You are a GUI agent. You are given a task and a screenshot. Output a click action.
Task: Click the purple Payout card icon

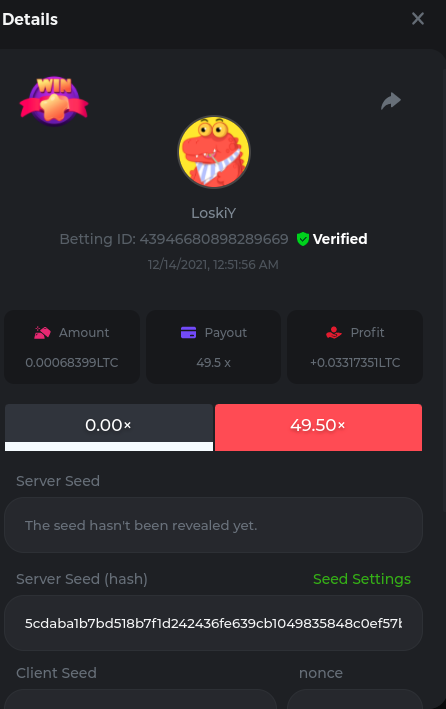tap(188, 332)
